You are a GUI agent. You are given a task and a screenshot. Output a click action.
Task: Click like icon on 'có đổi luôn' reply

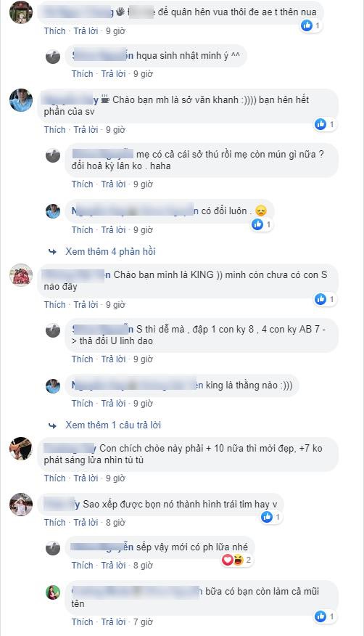click(x=257, y=224)
